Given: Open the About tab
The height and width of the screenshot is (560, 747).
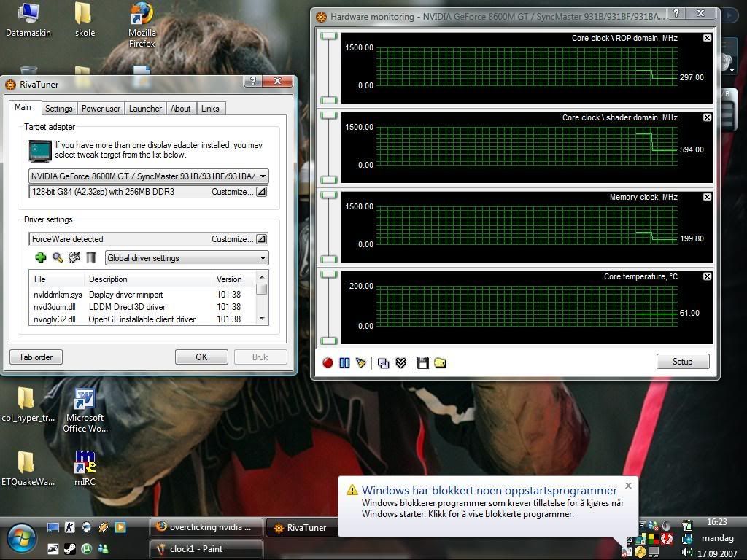Looking at the screenshot, I should point(181,109).
